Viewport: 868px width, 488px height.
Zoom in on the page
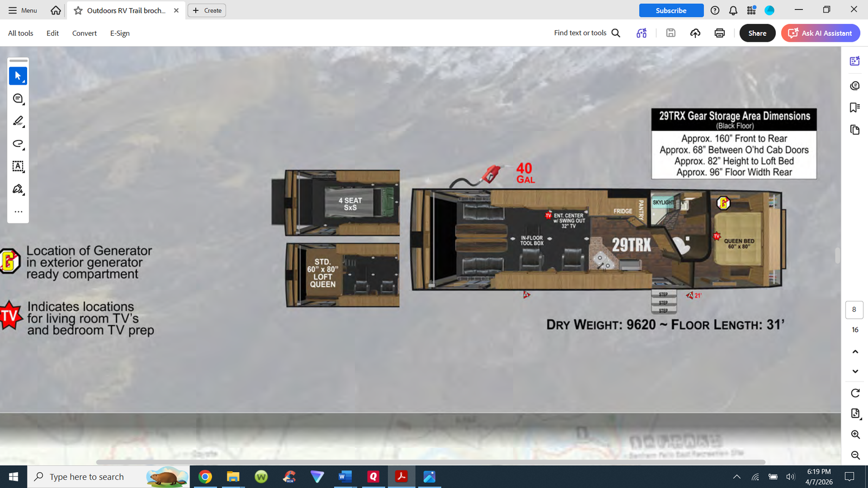(x=855, y=435)
